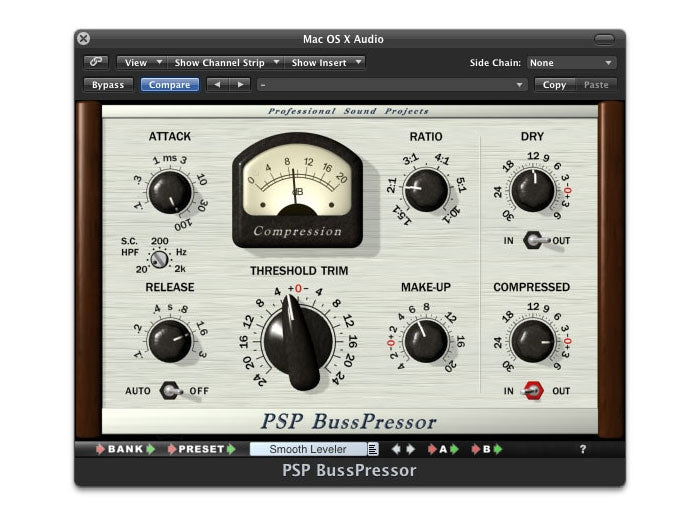Click the link chain icon button
The image size is (700, 525).
click(96, 62)
